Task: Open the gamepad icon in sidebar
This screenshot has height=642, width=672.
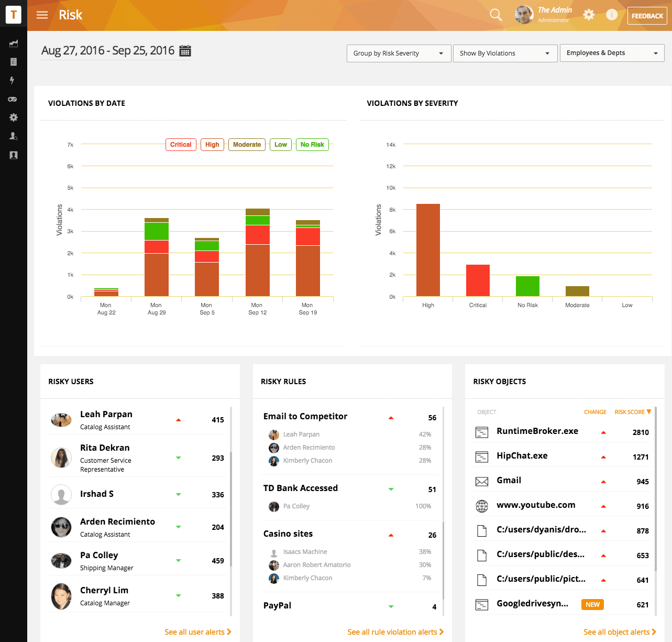Action: coord(13,99)
